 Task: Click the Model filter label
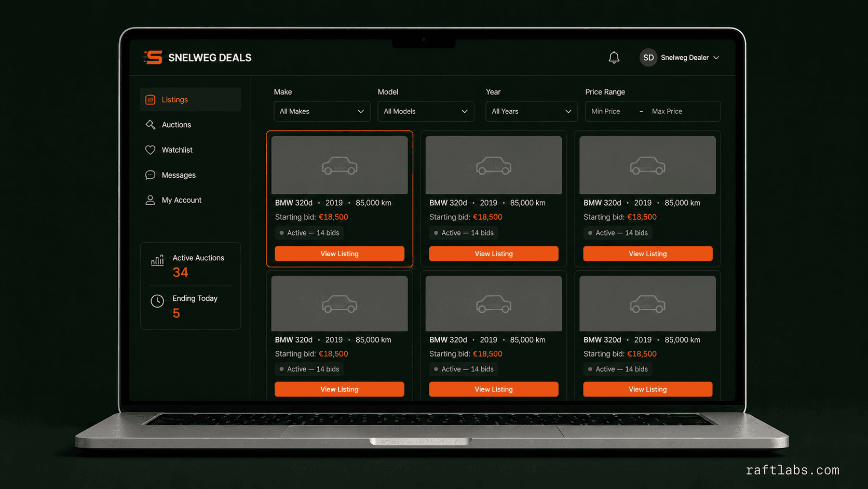(388, 92)
